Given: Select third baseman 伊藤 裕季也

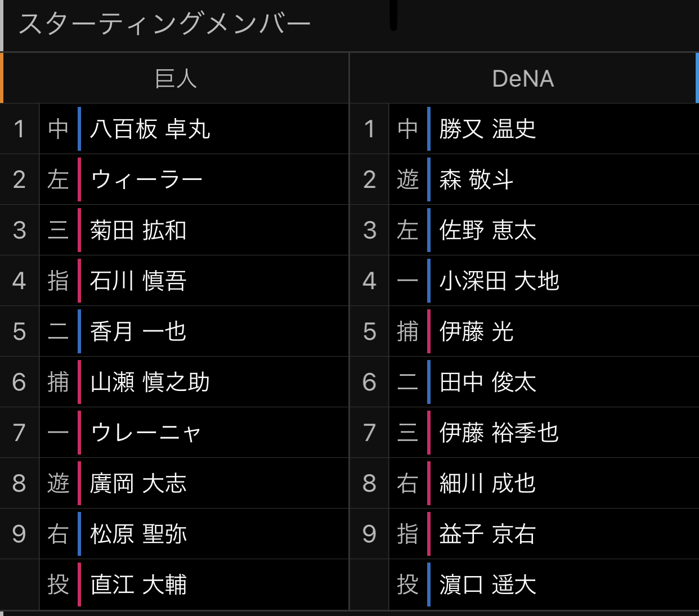Looking at the screenshot, I should pos(499,433).
